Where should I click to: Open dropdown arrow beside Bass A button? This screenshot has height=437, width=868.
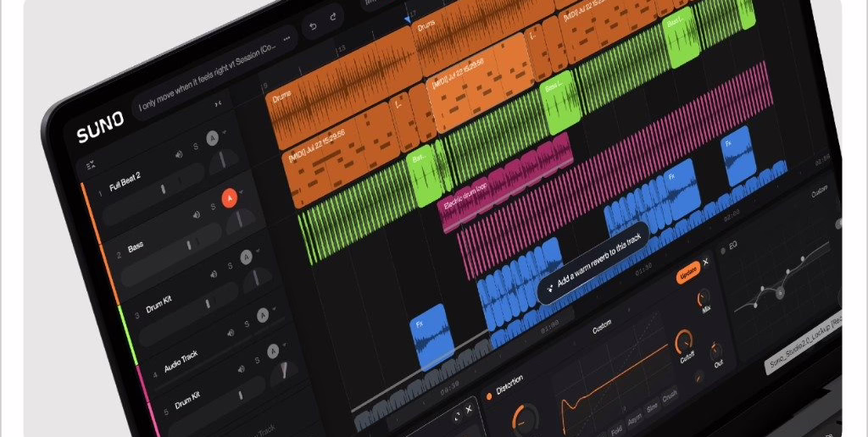(242, 192)
